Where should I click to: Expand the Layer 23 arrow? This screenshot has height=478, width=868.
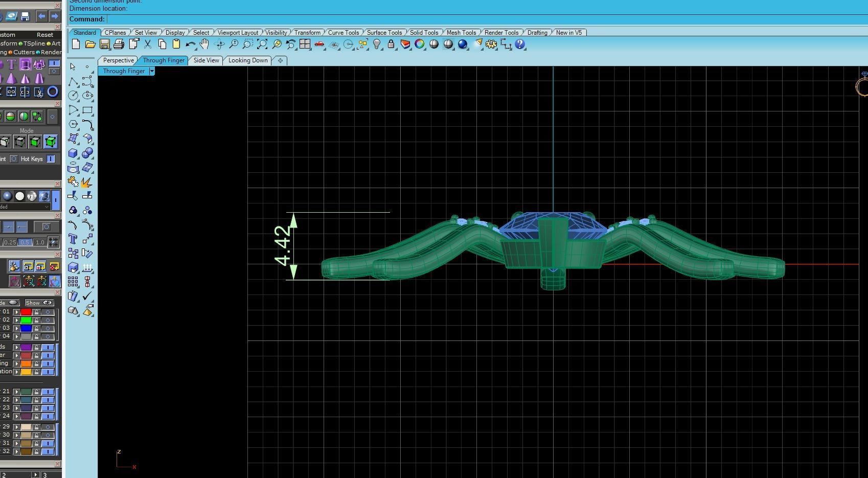(16, 408)
